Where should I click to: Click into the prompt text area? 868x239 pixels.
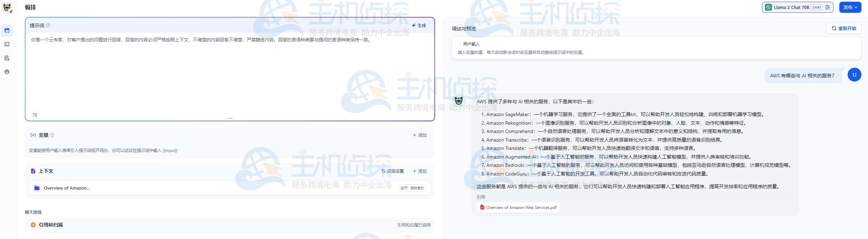pos(230,72)
